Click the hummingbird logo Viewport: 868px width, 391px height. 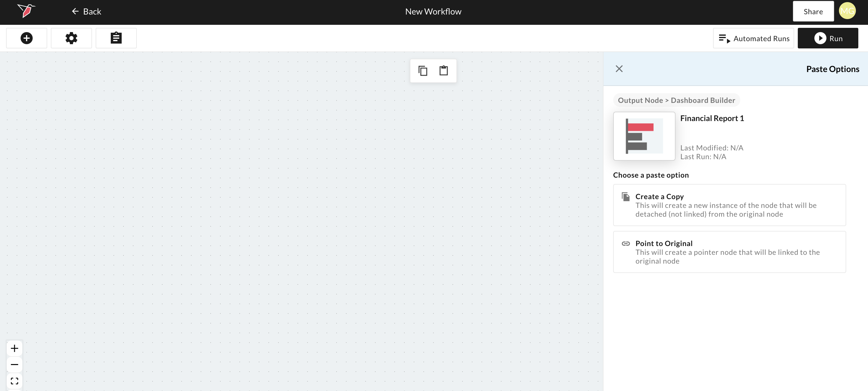click(26, 11)
